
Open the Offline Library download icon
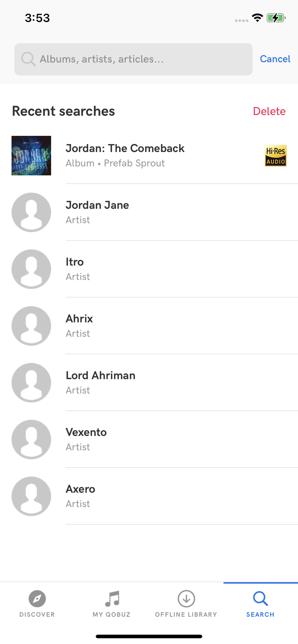[x=186, y=599]
